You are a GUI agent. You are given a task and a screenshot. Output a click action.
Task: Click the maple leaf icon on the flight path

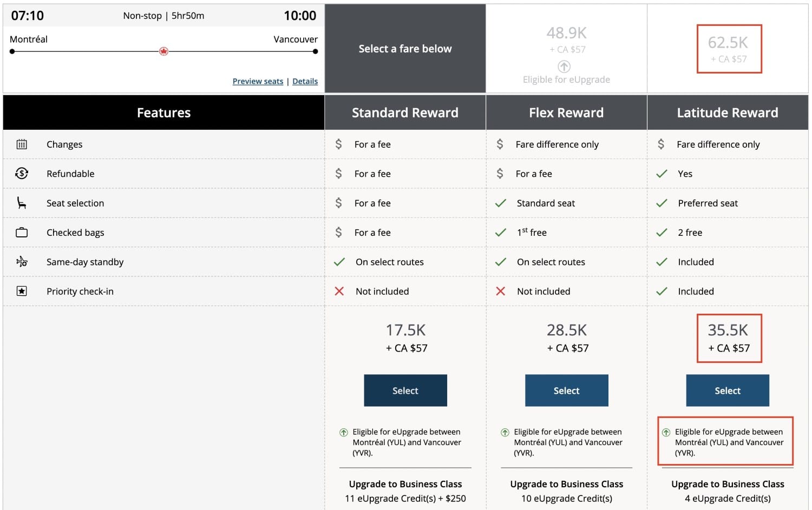[163, 51]
